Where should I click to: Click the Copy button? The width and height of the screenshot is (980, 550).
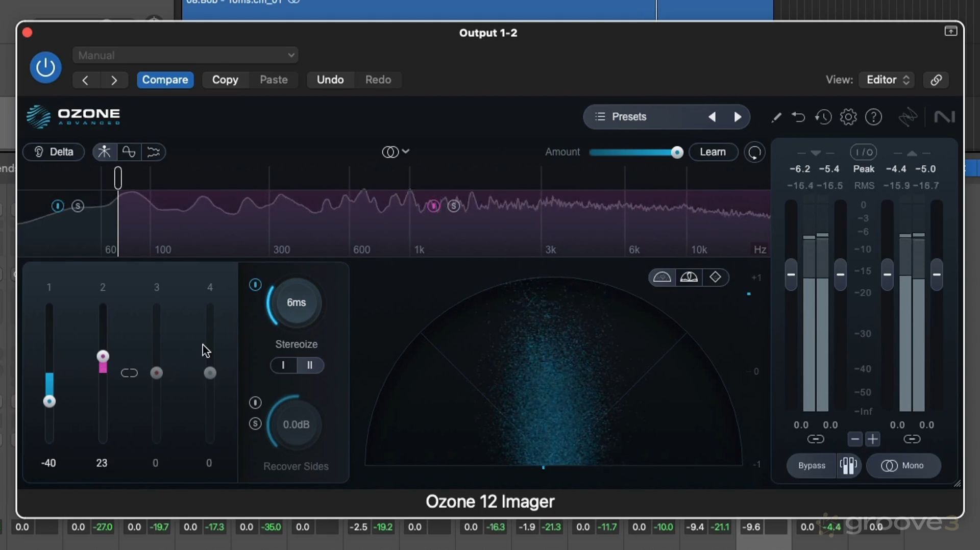[x=225, y=80]
